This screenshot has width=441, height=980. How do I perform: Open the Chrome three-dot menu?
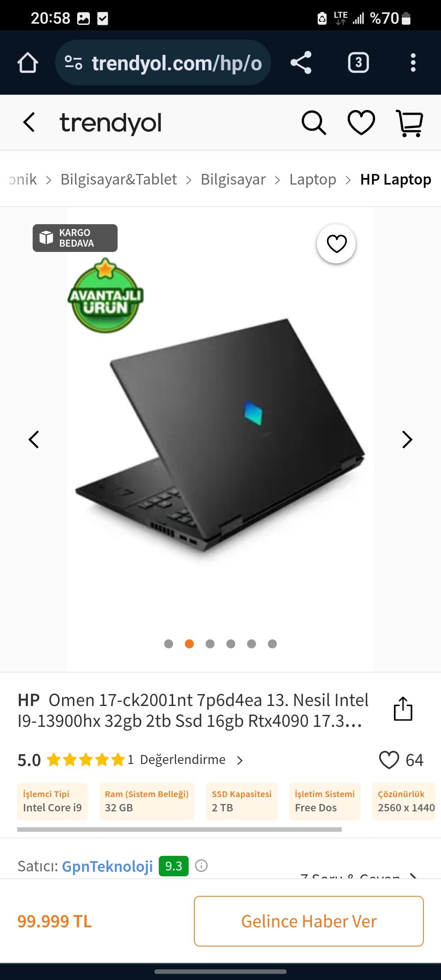click(x=413, y=63)
